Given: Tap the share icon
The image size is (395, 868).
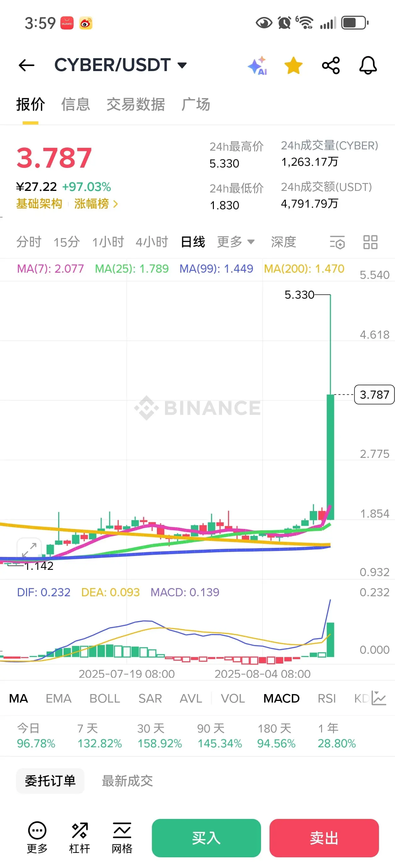Looking at the screenshot, I should tap(331, 65).
